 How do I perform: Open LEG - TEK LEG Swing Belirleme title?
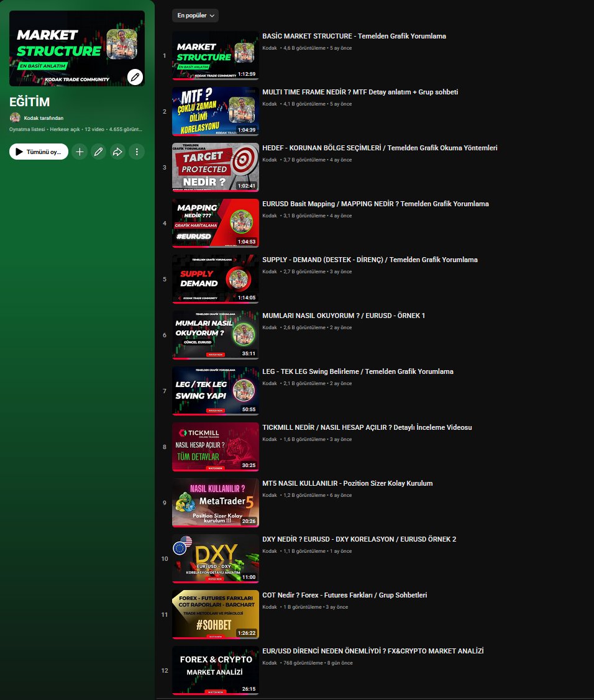point(358,371)
